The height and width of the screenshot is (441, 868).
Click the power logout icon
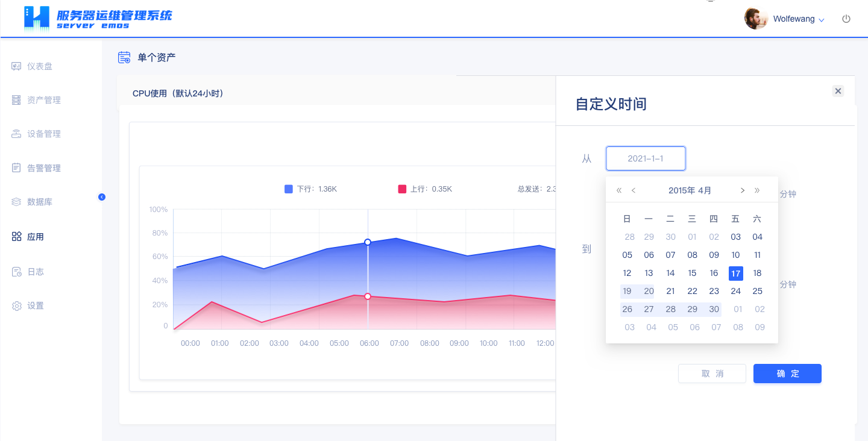[x=846, y=19]
